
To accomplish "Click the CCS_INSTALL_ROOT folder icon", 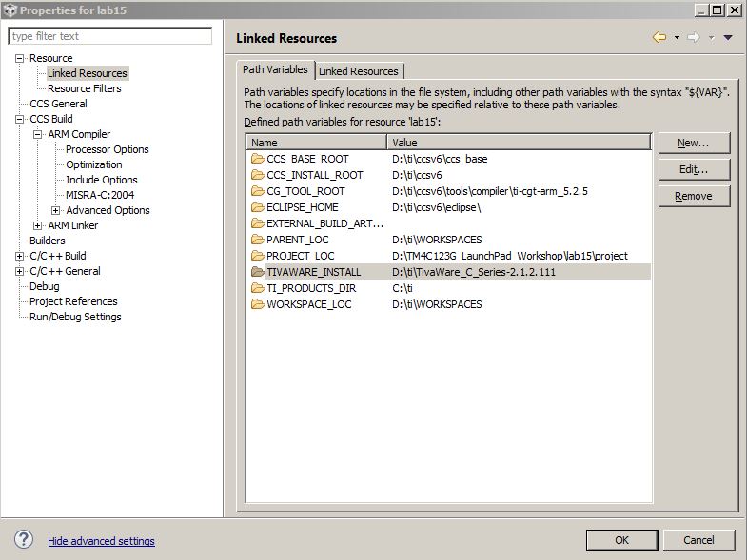I will [x=258, y=174].
